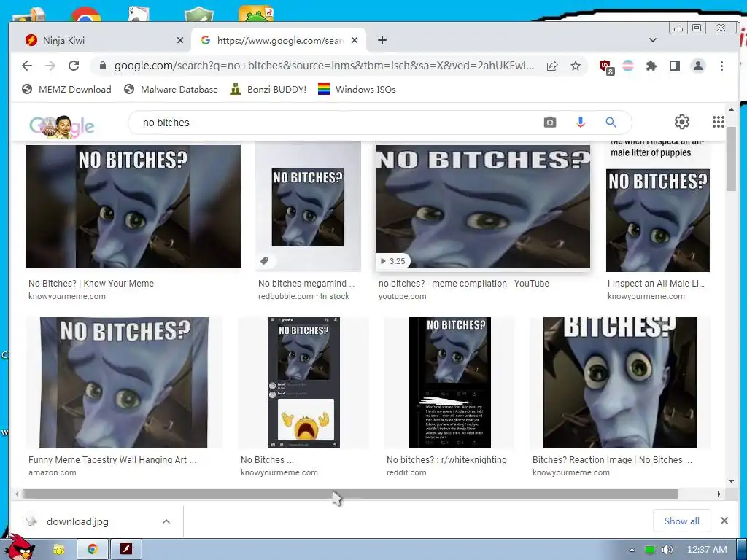Click the amazon.com source text
The image size is (747, 560).
coord(52,472)
